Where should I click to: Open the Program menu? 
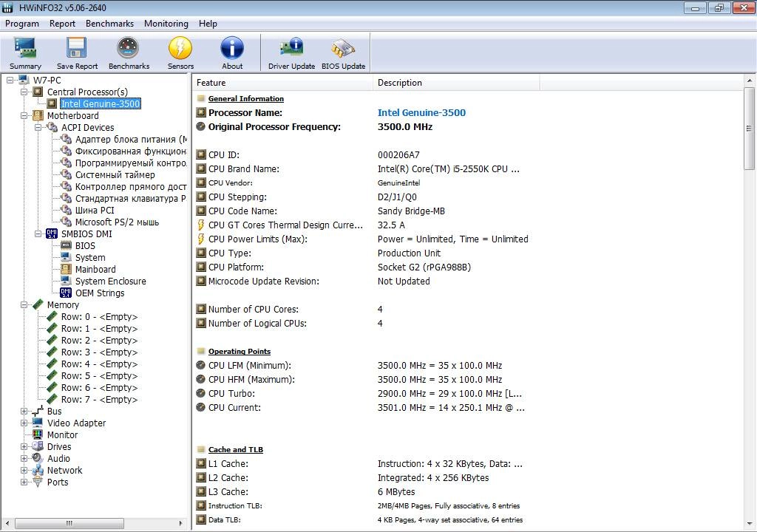point(22,23)
